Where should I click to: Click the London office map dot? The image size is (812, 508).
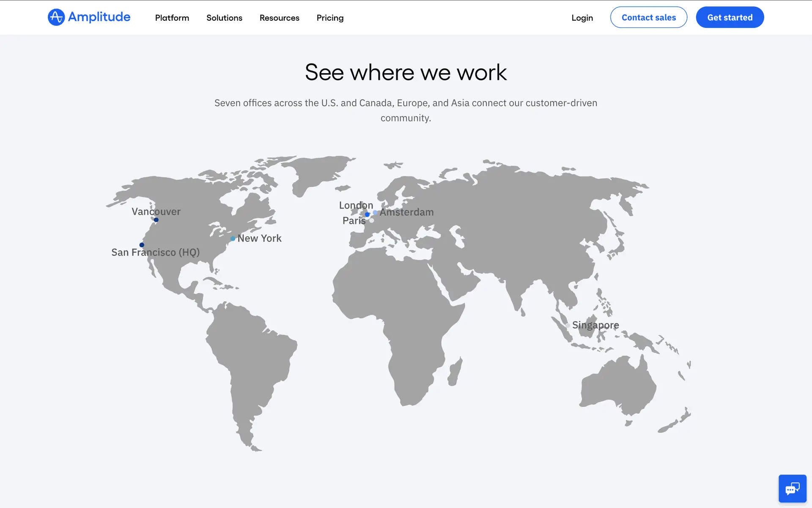(367, 215)
